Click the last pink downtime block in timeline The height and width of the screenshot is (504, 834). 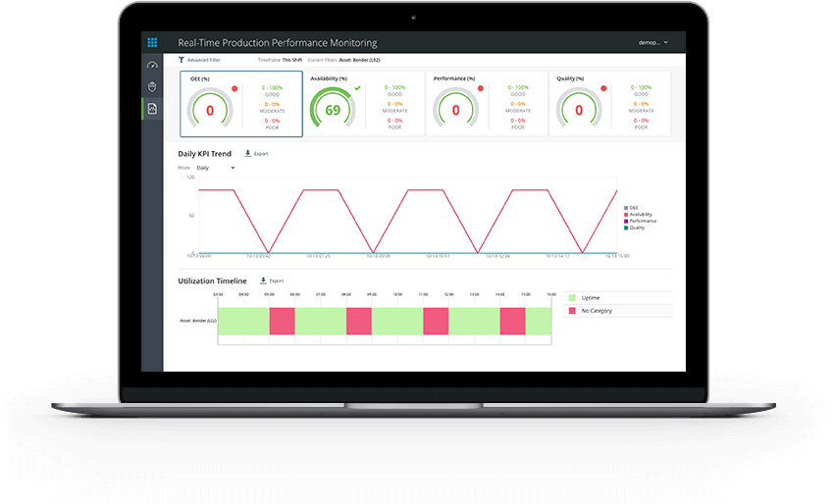(513, 321)
